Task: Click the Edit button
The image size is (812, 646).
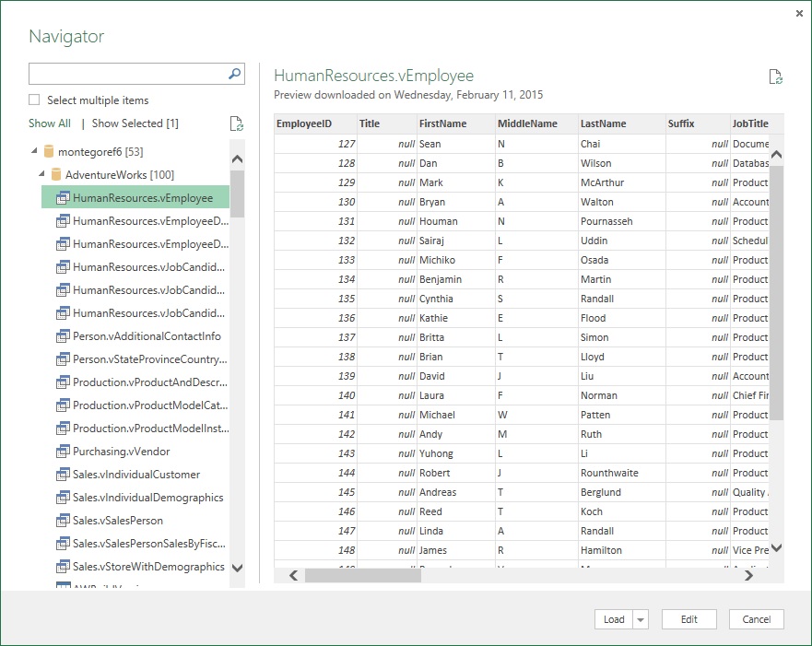Action: (x=688, y=619)
